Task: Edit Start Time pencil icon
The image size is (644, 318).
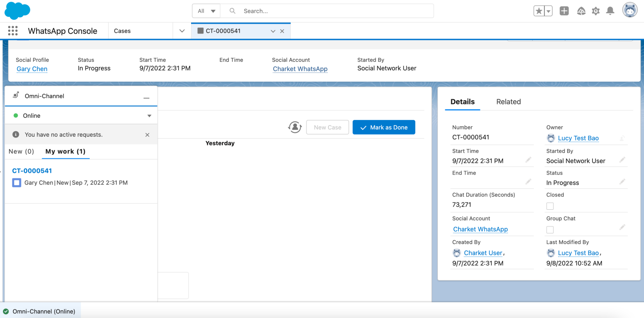Action: coord(528,160)
